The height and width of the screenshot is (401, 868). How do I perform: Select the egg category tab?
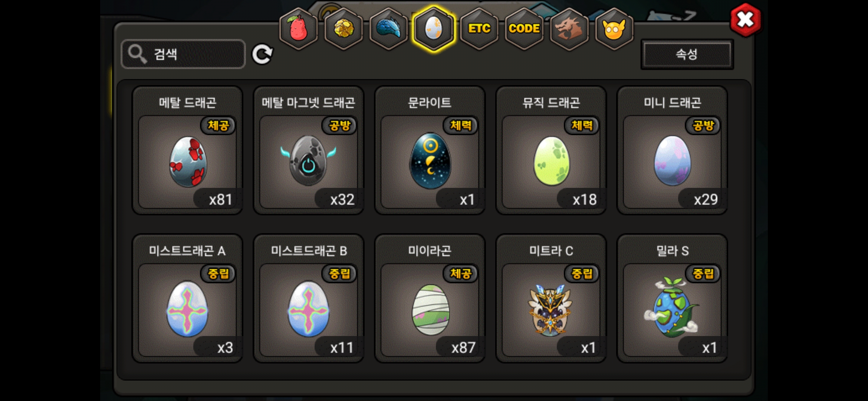(x=434, y=29)
